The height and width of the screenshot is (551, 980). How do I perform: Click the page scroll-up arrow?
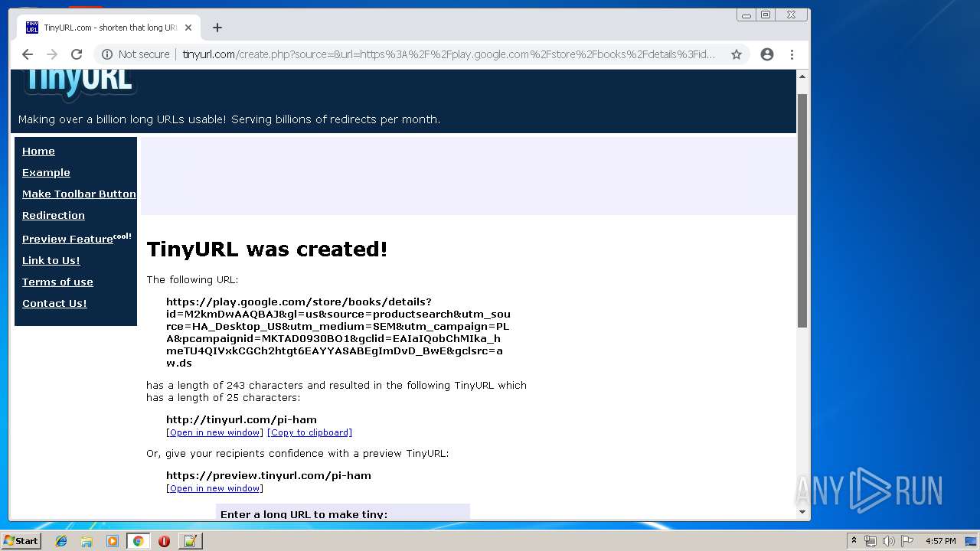coord(802,77)
